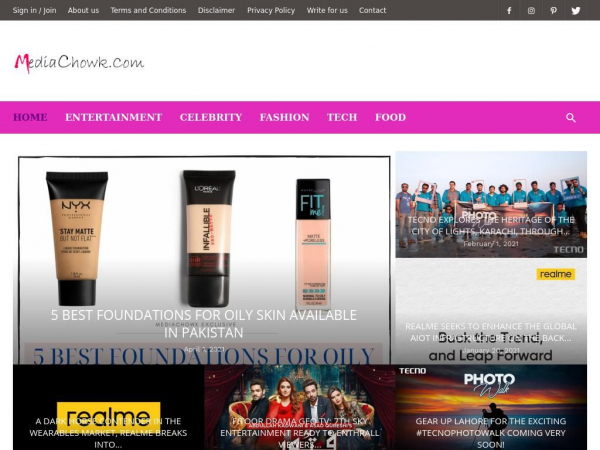
Task: Go to About us page
Action: [83, 10]
